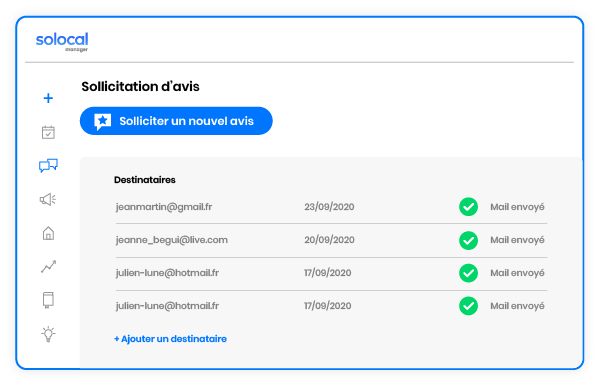Open the megaphone promotions icon
Screen dimensions: 600x386
coord(48,199)
